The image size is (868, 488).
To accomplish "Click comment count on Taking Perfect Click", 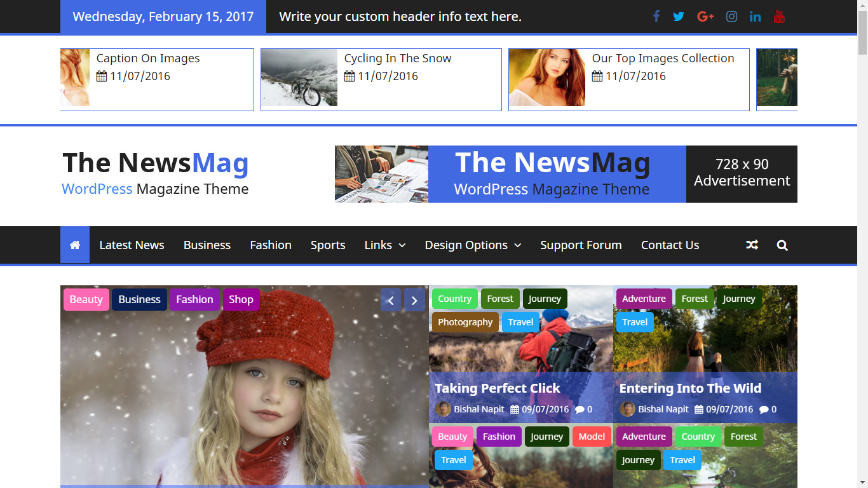I will [x=583, y=409].
